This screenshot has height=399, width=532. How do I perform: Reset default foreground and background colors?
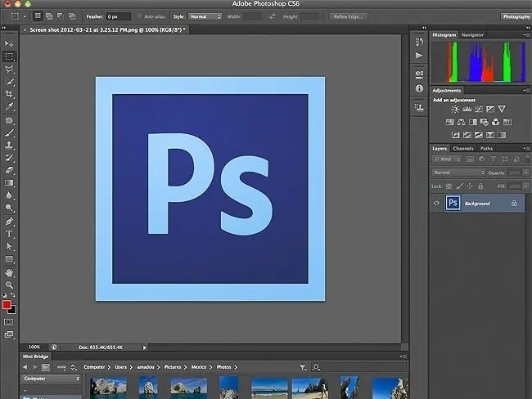(x=4, y=295)
